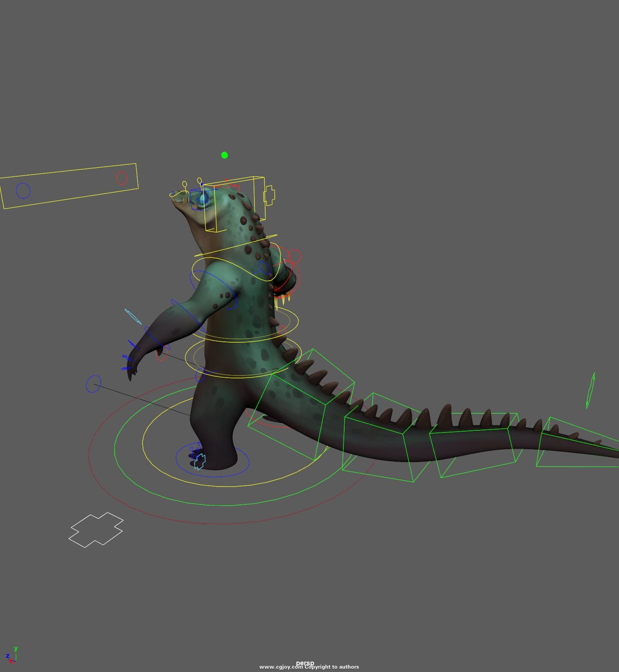The height and width of the screenshot is (672, 619).
Task: Click the XYZ axis gizmo in the corner
Action: (x=11, y=655)
